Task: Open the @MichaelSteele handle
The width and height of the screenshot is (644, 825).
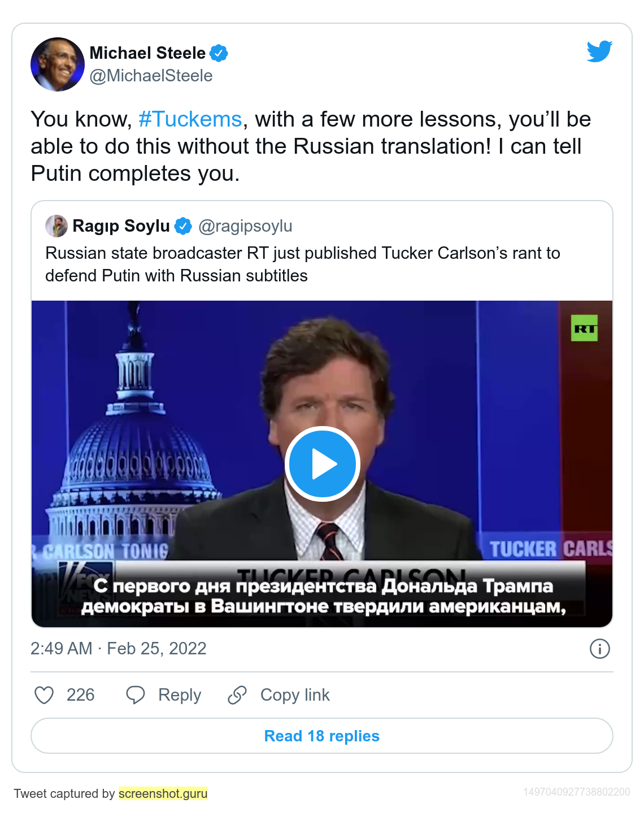Action: (x=151, y=76)
